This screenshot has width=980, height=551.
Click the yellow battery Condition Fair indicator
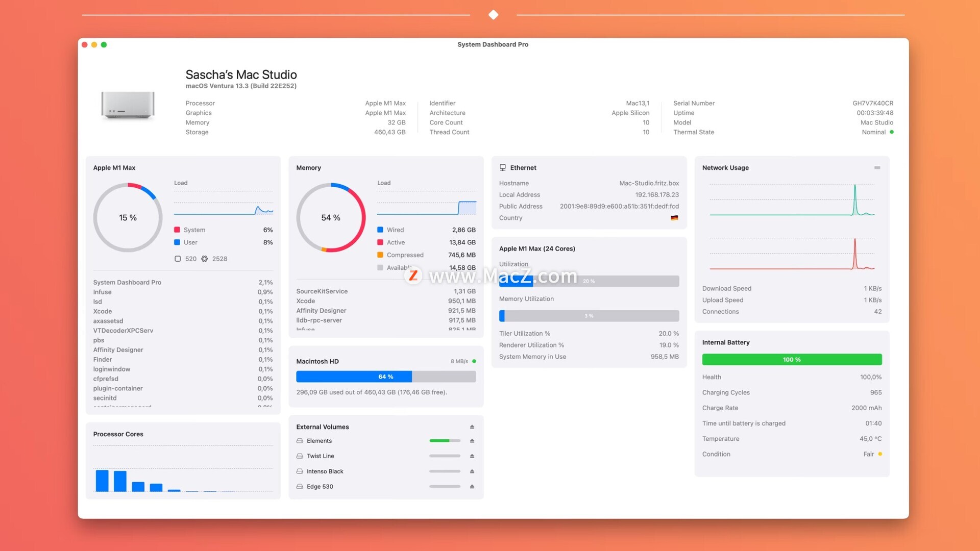[880, 454]
